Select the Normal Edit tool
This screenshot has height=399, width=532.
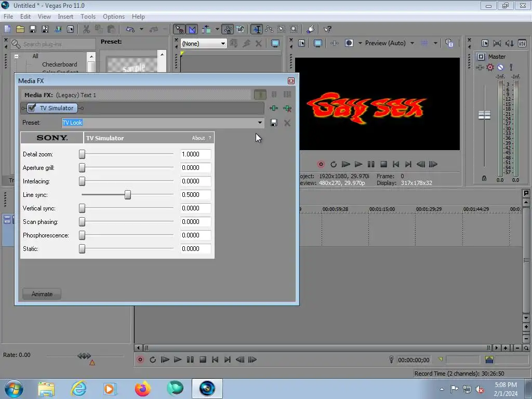click(257, 30)
